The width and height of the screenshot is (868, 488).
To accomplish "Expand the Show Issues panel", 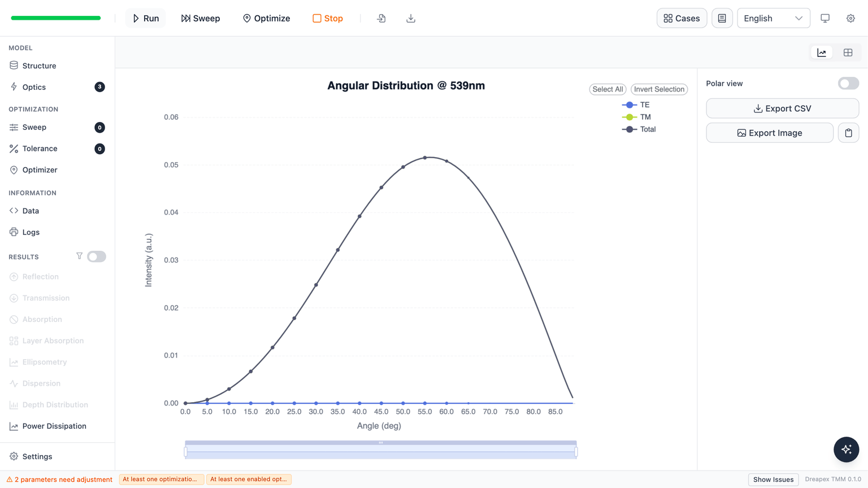I will click(x=773, y=480).
